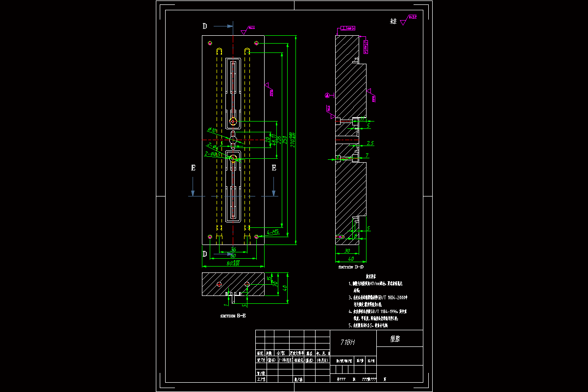Select the '270' overall height dimension
The image size is (588, 392).
(293, 140)
